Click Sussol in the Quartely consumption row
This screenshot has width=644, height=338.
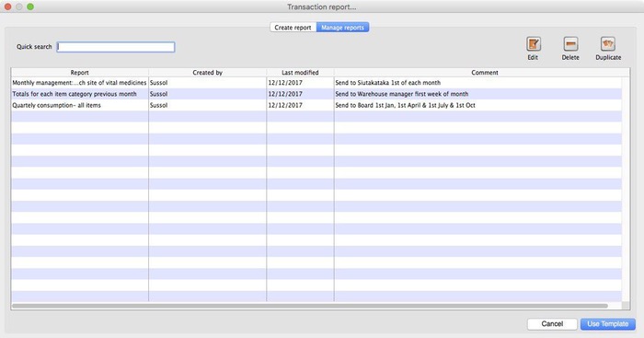pyautogui.click(x=158, y=105)
